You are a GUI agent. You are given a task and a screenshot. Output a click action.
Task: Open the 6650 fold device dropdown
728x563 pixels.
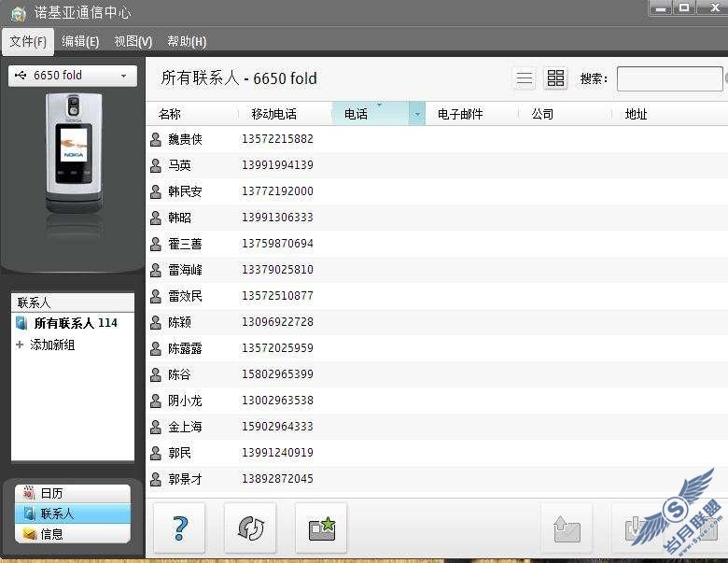pyautogui.click(x=73, y=76)
